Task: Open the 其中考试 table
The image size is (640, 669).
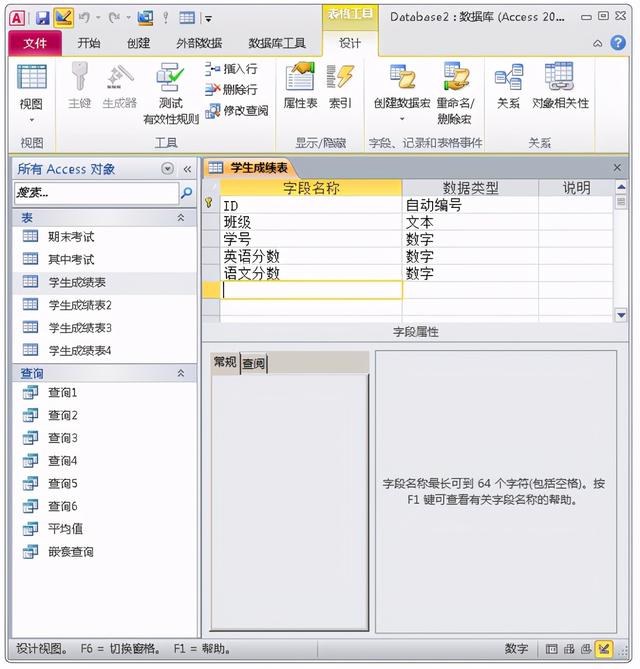Action: (x=71, y=259)
